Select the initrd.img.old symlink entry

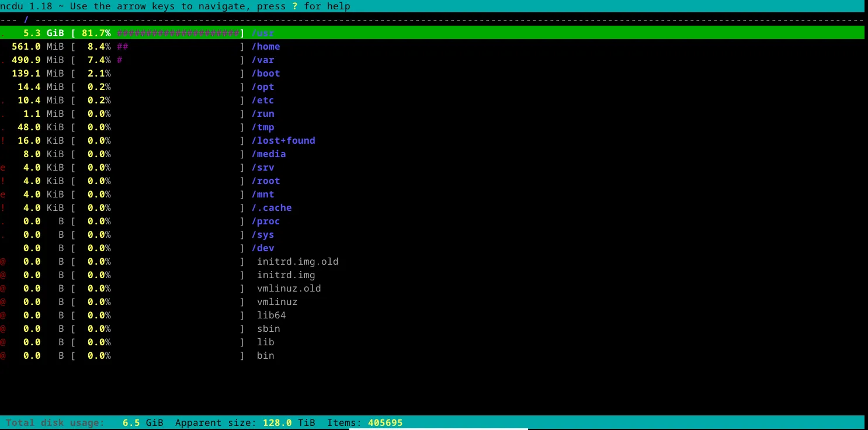coord(298,262)
